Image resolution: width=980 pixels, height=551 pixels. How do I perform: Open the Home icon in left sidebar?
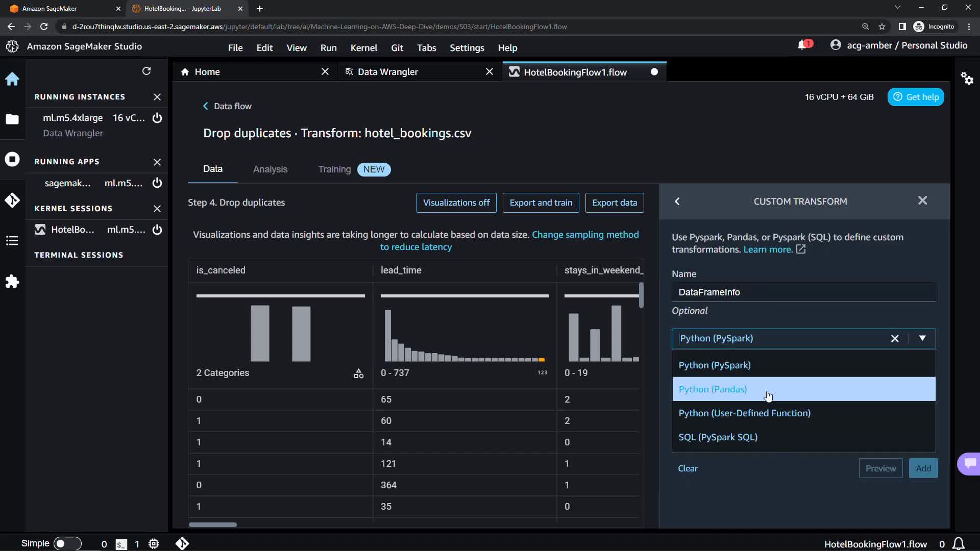coord(12,79)
